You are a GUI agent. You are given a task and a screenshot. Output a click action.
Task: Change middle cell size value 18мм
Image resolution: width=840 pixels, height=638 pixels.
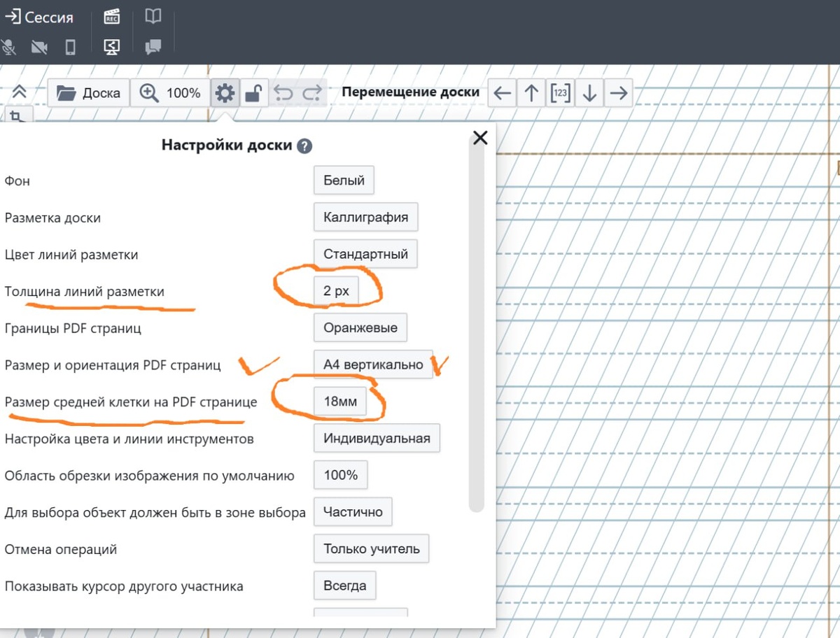[x=340, y=402]
